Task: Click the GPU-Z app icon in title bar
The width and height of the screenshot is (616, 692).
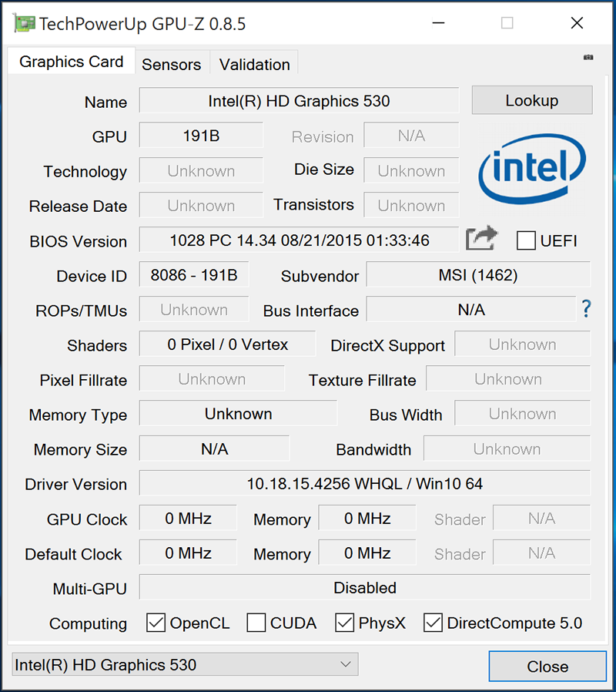Action: [x=24, y=23]
